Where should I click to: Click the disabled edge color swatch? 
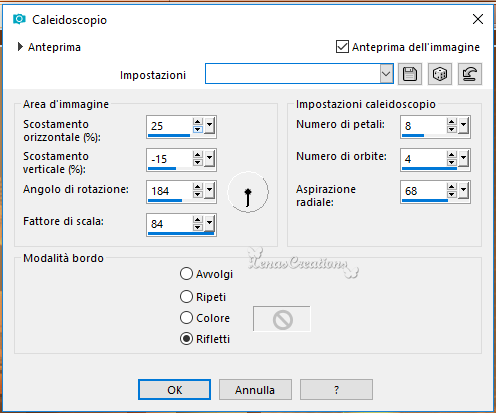pos(282,319)
